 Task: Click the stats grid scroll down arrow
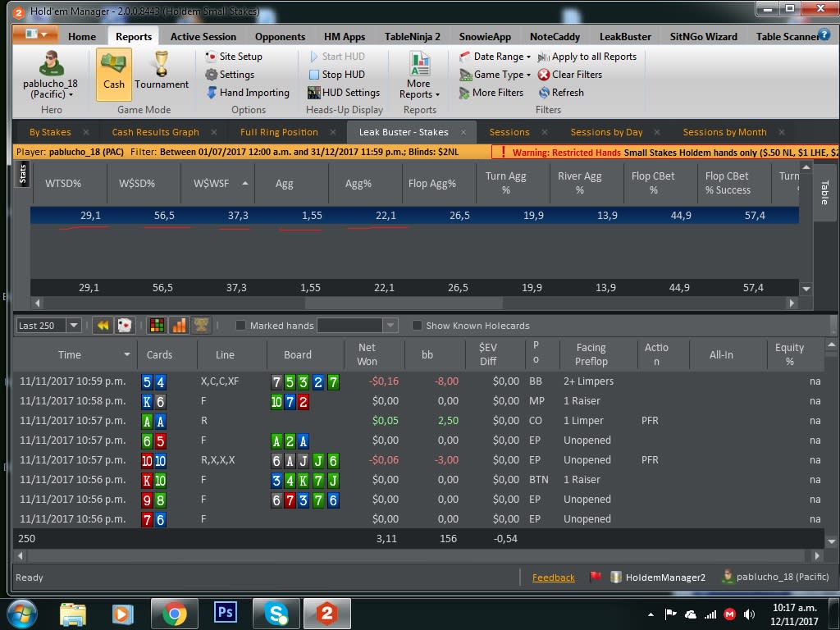(806, 289)
